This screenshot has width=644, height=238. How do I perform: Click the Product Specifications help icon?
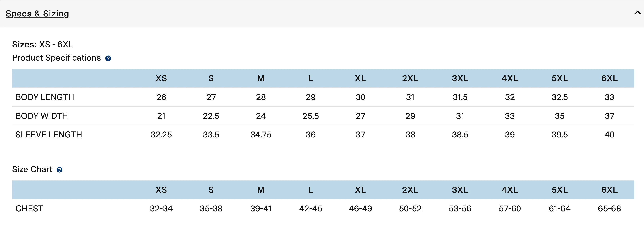point(108,58)
